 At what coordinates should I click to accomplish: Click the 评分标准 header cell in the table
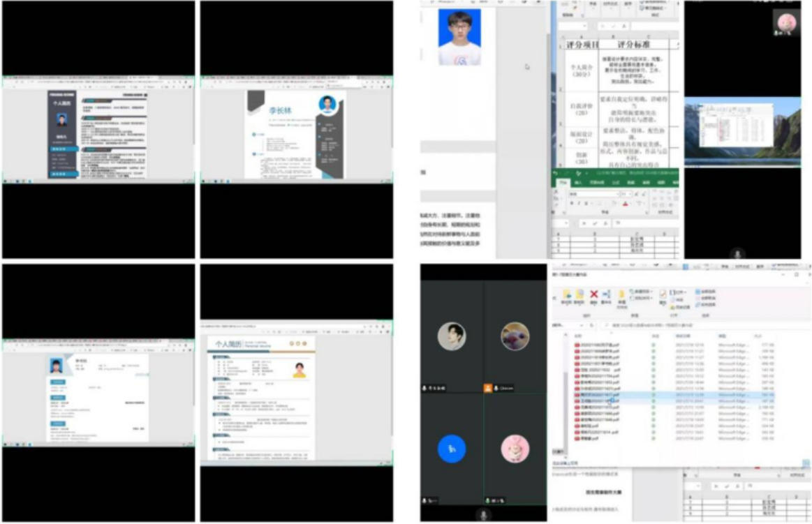point(634,44)
